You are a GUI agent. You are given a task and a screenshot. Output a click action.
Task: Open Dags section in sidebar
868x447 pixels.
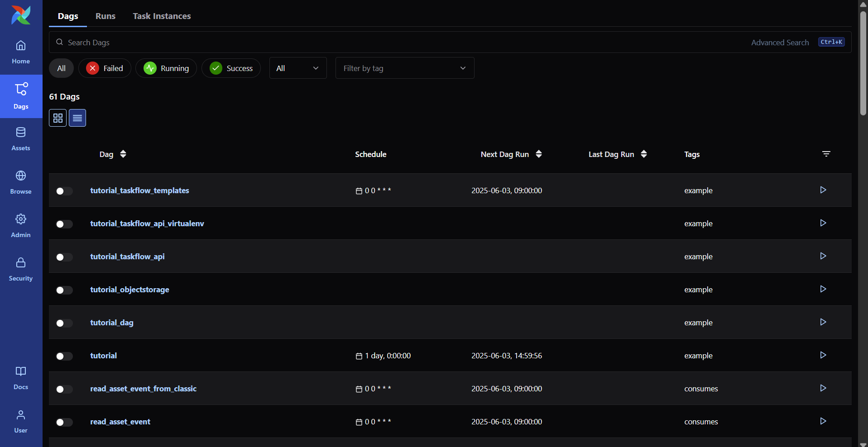tap(21, 96)
